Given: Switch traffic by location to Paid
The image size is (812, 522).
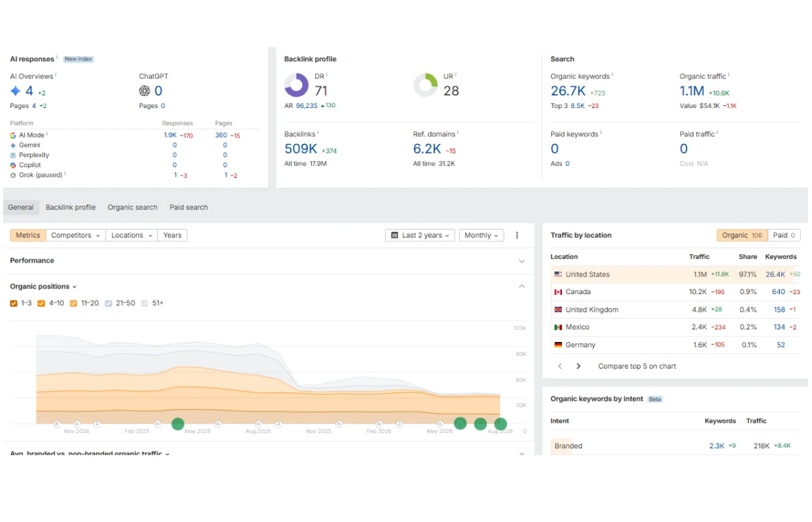Looking at the screenshot, I should point(784,235).
